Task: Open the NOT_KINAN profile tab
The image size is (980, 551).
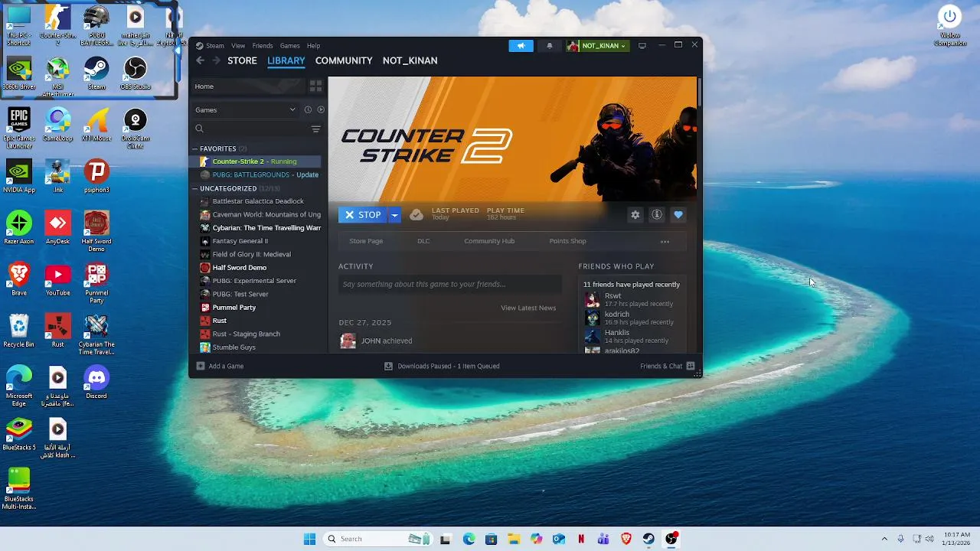Action: pyautogui.click(x=410, y=60)
